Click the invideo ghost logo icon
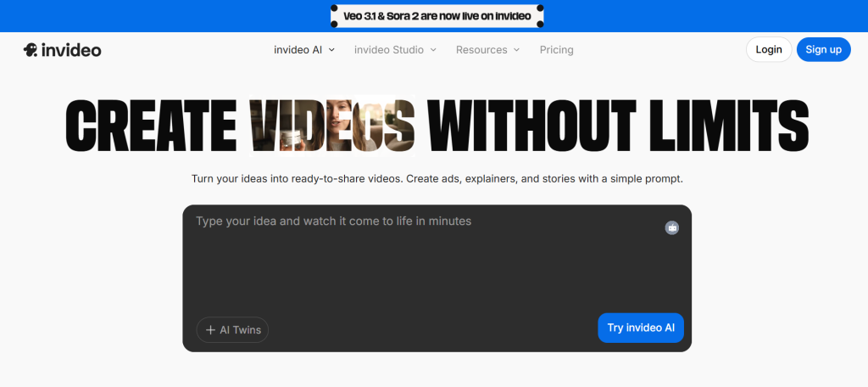The width and height of the screenshot is (868, 387). 30,50
